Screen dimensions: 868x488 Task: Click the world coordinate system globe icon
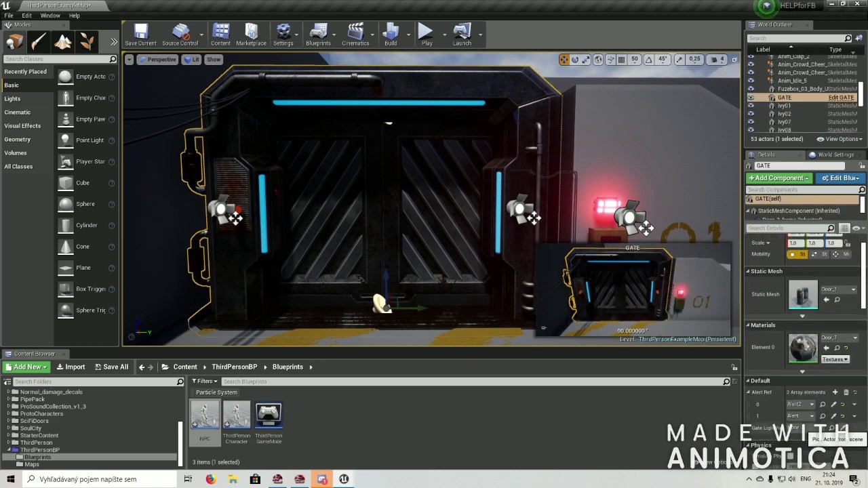(x=598, y=60)
